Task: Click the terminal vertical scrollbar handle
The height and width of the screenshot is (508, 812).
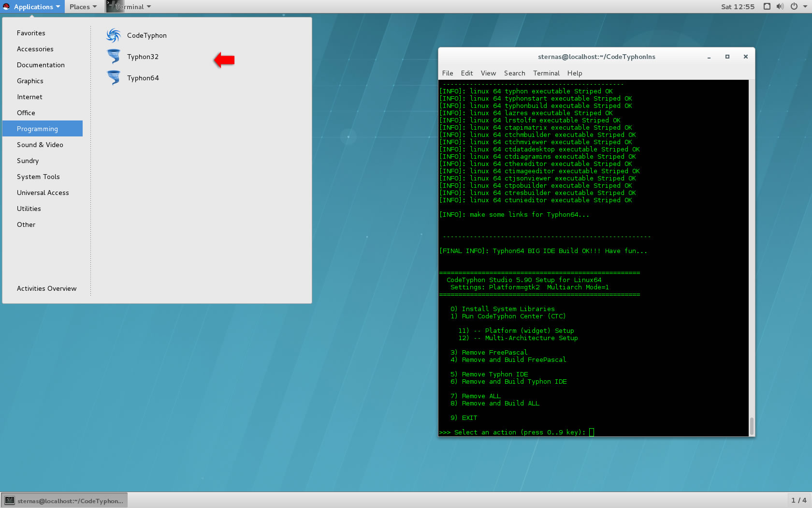Action: pyautogui.click(x=752, y=426)
